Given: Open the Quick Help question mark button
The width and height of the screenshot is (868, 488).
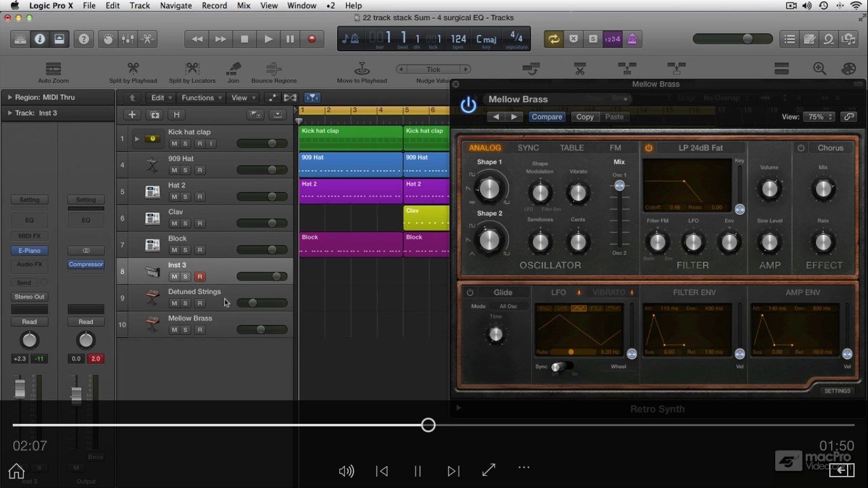Looking at the screenshot, I should pyautogui.click(x=83, y=39).
